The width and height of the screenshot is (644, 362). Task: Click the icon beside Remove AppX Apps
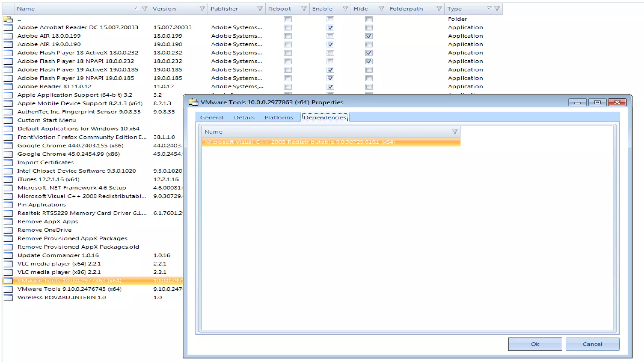8,222
